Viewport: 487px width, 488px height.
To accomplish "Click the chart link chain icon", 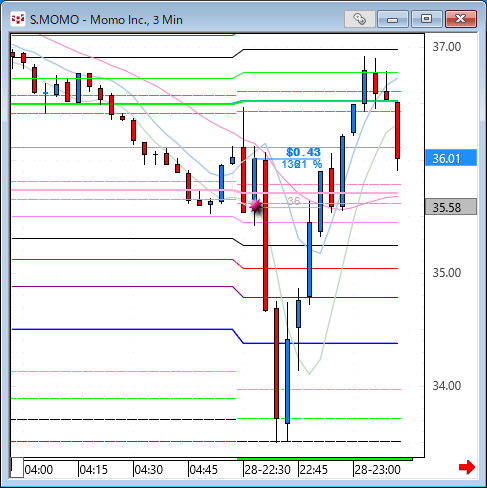I will tap(360, 19).
